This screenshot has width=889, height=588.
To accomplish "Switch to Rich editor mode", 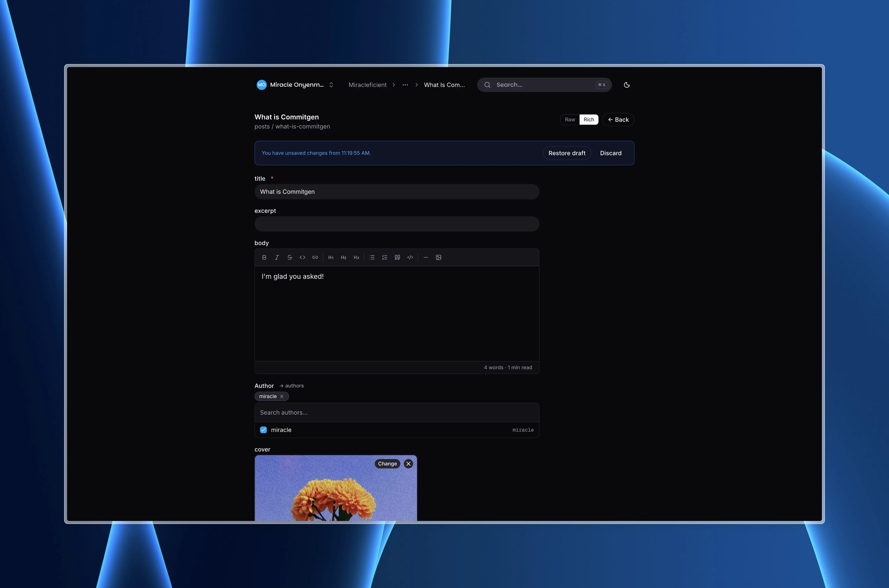I will click(x=589, y=120).
